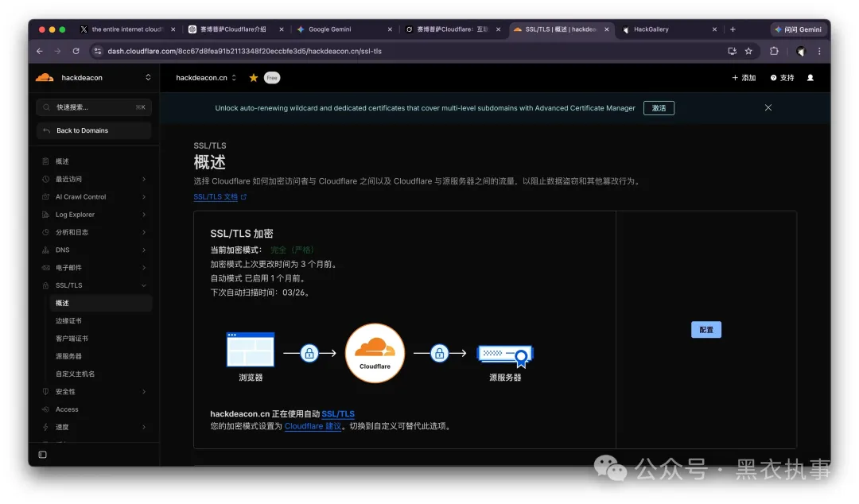Image resolution: width=859 pixels, height=504 pixels.
Task: Go back in browser history
Action: point(40,51)
